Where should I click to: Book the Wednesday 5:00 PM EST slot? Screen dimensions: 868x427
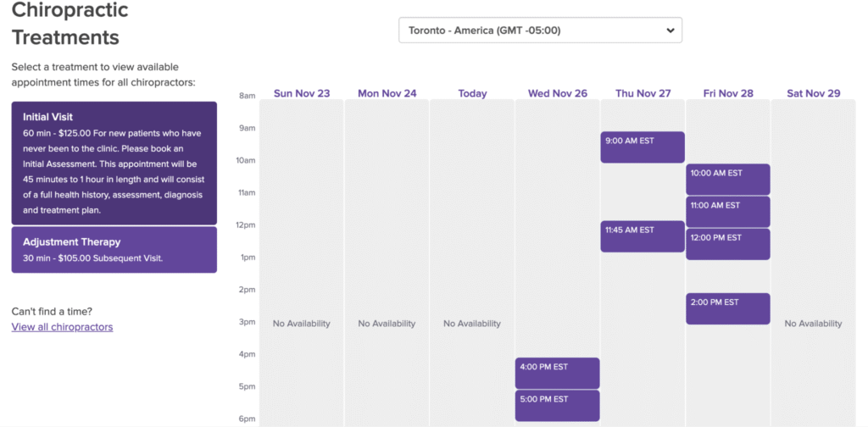[x=557, y=406]
